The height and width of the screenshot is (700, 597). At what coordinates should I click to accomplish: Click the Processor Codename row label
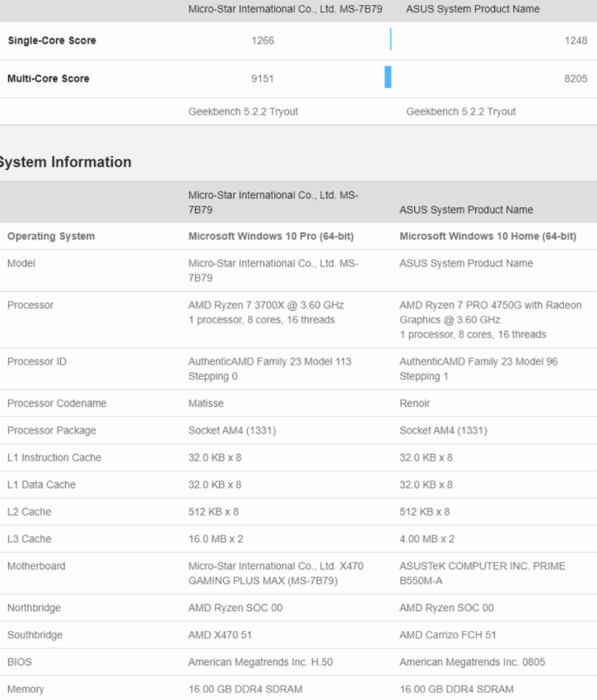tap(57, 404)
